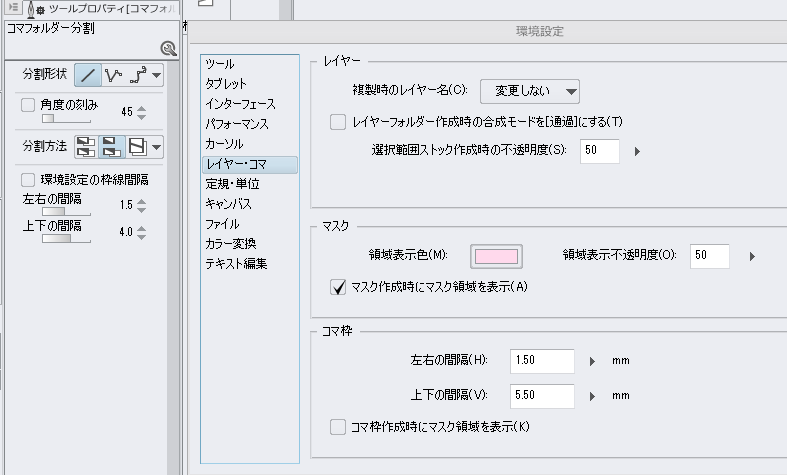Viewport: 787px width, 475px height.
Task: Select the polyline division shape icon
Action: pyautogui.click(x=113, y=75)
